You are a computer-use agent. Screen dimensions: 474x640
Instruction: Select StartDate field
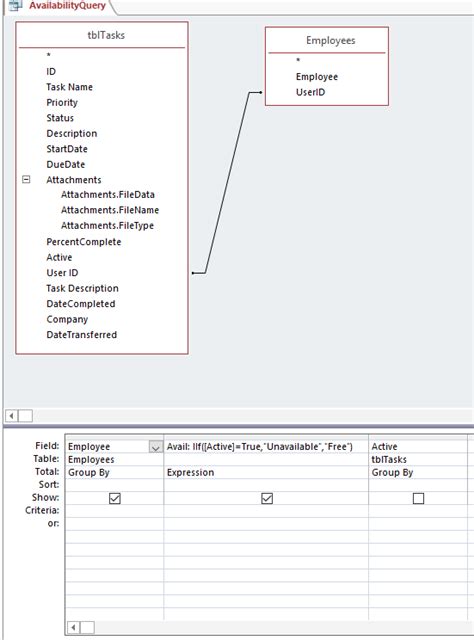[x=67, y=149]
